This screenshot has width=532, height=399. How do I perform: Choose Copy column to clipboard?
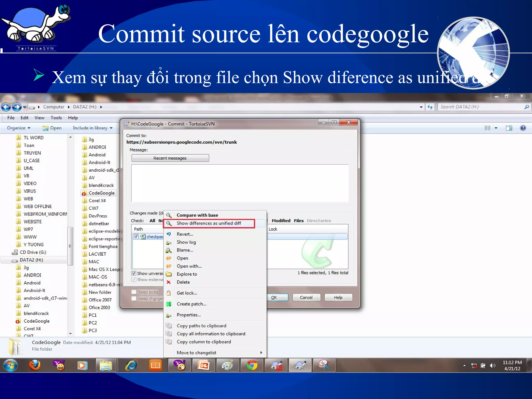point(204,342)
